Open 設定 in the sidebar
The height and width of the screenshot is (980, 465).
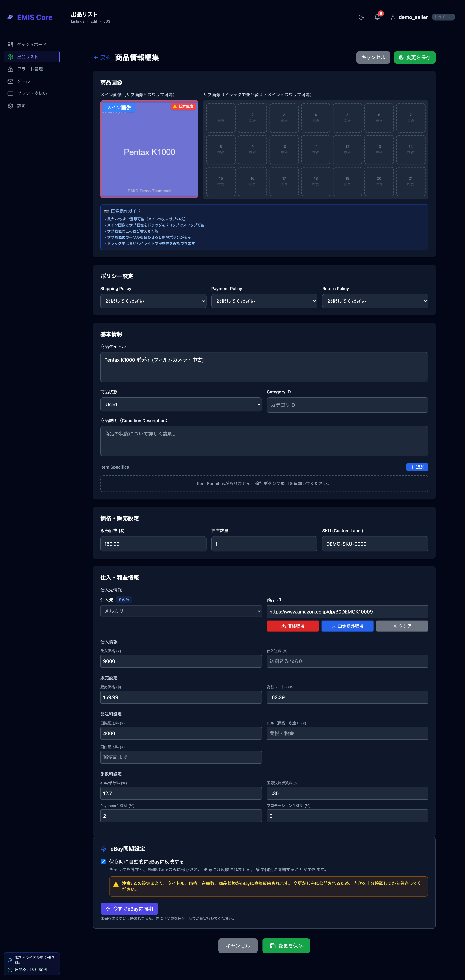[x=32, y=106]
